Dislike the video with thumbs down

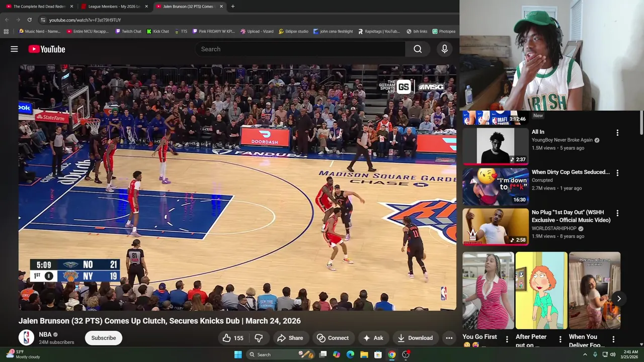[x=259, y=338]
